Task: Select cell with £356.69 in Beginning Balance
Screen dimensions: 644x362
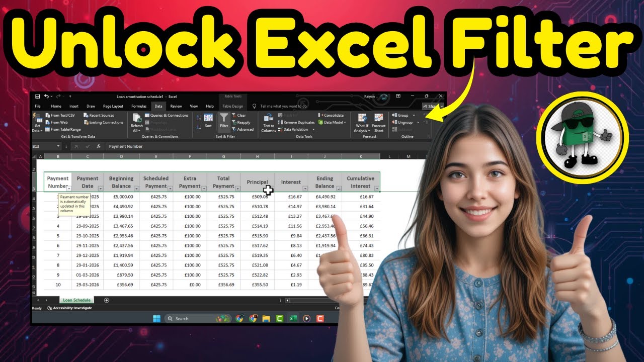Action: pyautogui.click(x=121, y=284)
